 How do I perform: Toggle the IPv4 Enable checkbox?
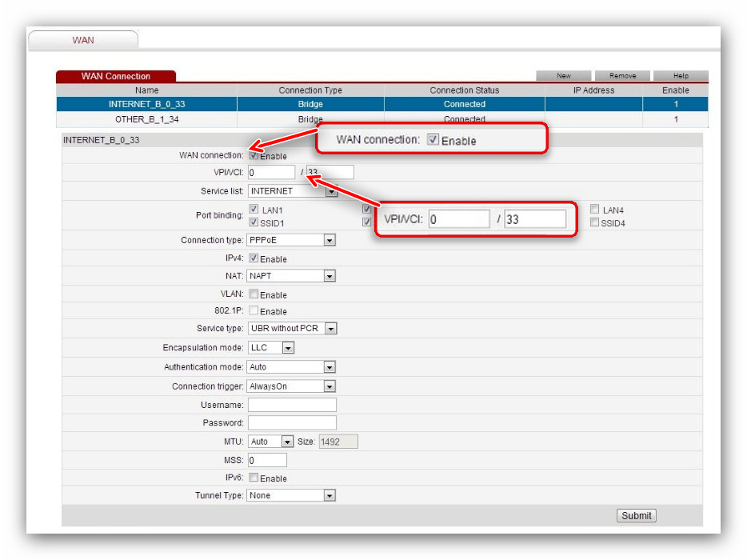click(254, 258)
